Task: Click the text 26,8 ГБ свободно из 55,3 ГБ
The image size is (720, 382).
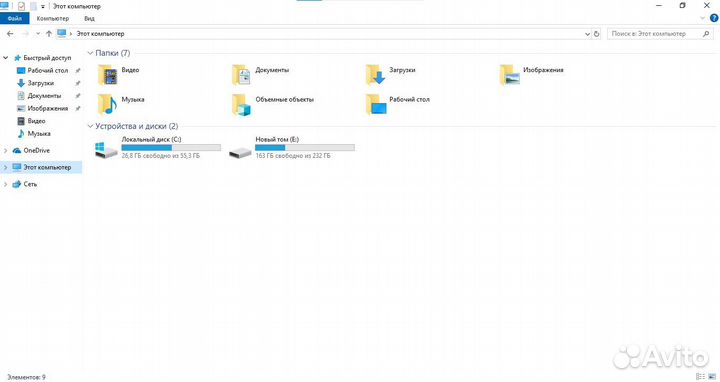Action: tap(161, 156)
